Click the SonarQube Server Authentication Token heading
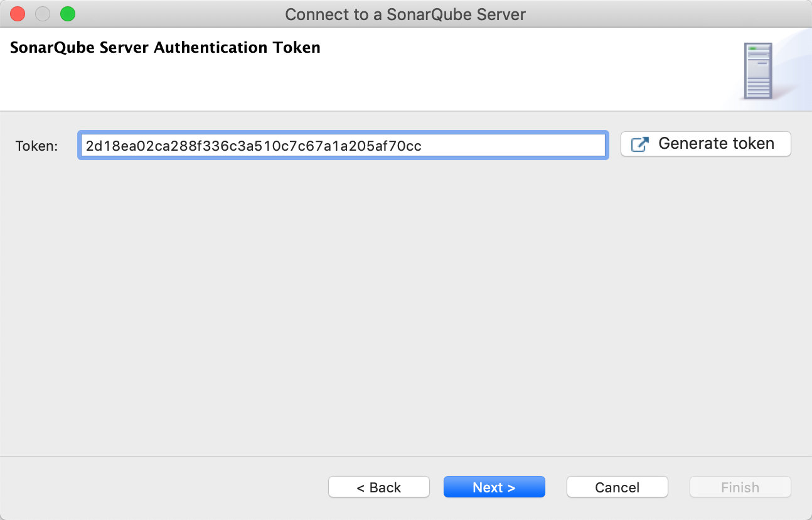 165,48
